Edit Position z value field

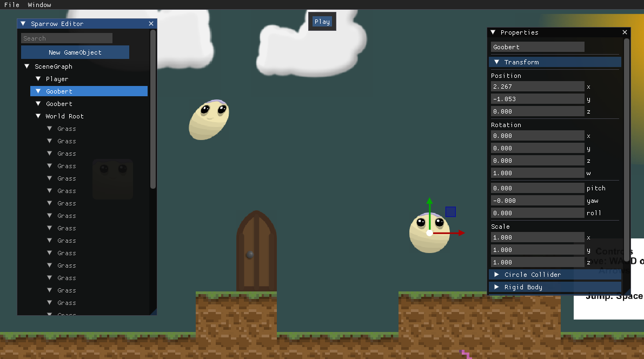click(537, 111)
